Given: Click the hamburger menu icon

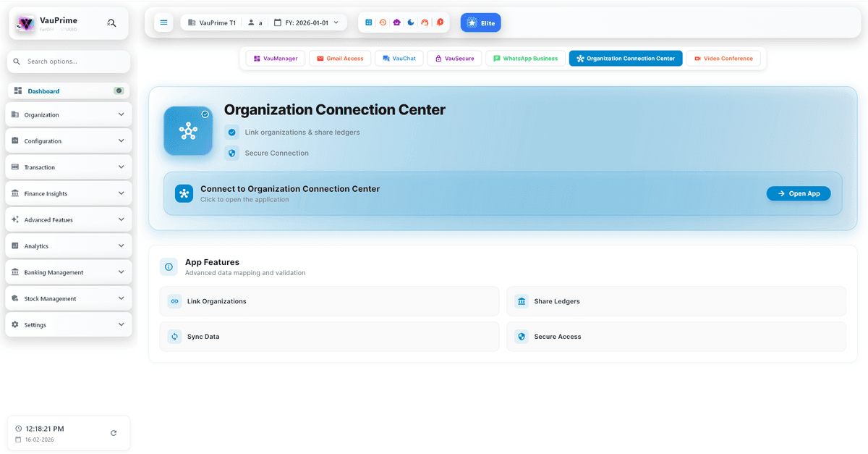Looking at the screenshot, I should [x=163, y=22].
